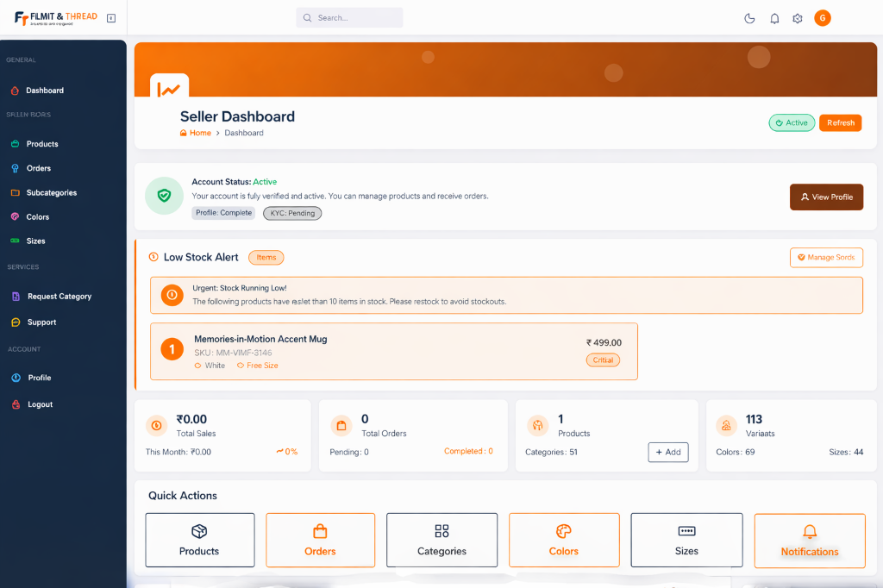The image size is (883, 588).
Task: Toggle dark mode with the moon icon
Action: tap(749, 17)
